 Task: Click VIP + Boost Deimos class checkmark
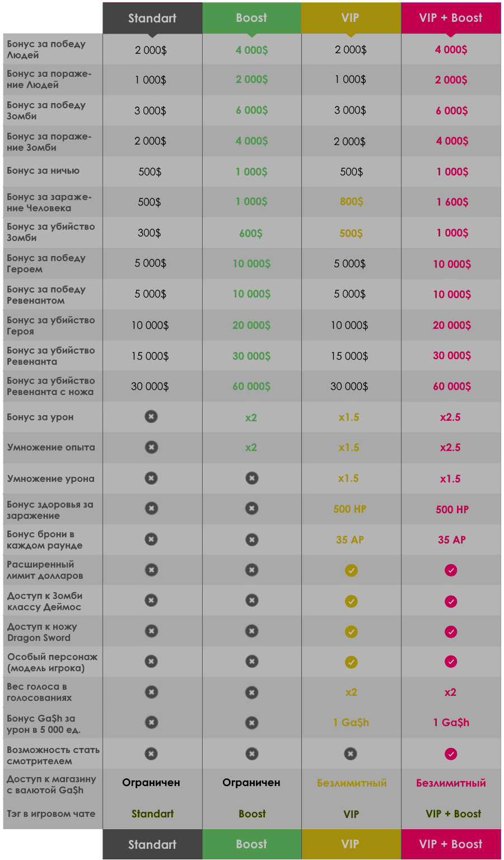coord(451,601)
